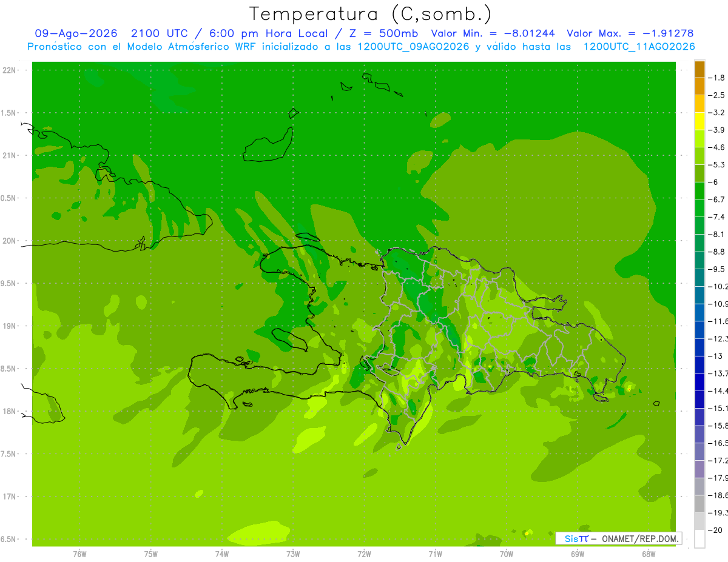Pick the dark blue swatch between -13.7 and -14.4
This screenshot has width=728, height=562.
coord(699,382)
